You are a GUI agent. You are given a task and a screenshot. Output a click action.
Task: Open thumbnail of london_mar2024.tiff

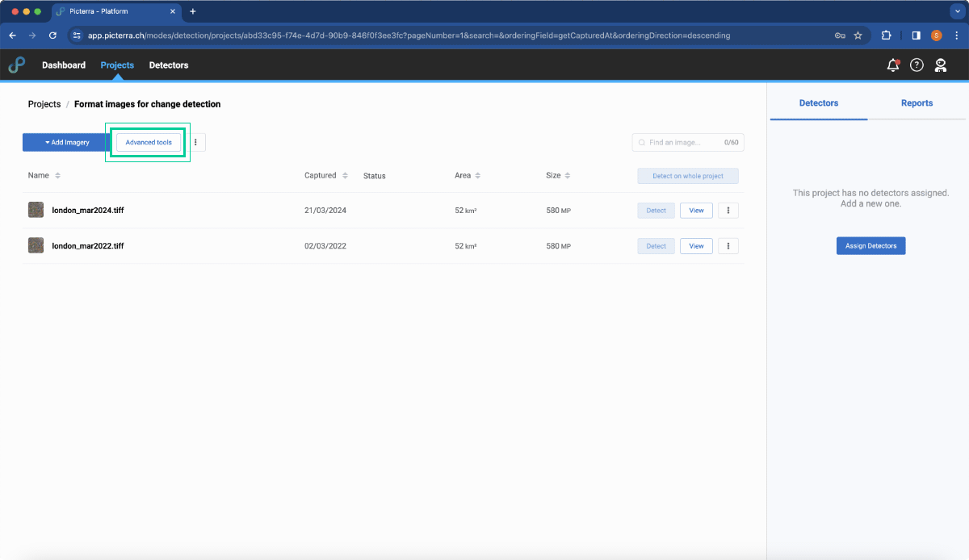point(36,210)
